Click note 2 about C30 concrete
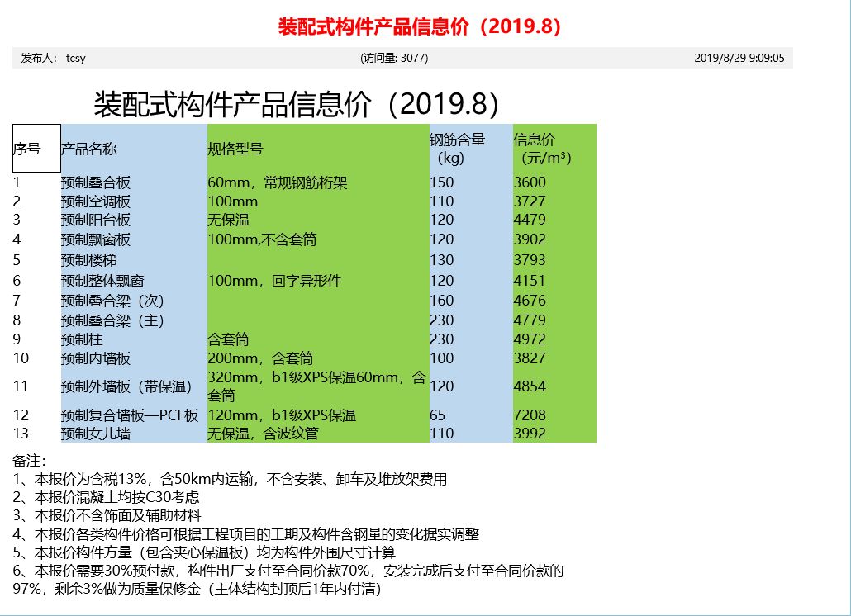Viewport: 851px width, 616px height. click(x=106, y=497)
